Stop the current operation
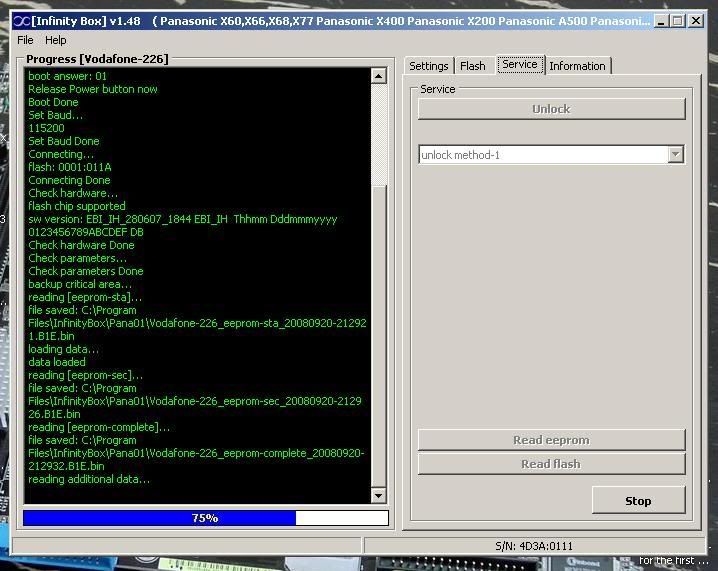Image resolution: width=718 pixels, height=571 pixels. pyautogui.click(x=638, y=501)
